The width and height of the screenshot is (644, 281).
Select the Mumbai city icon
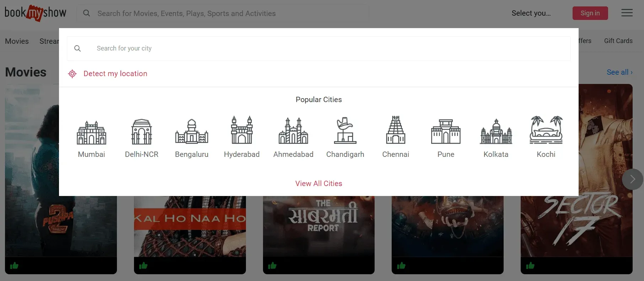pos(91,132)
